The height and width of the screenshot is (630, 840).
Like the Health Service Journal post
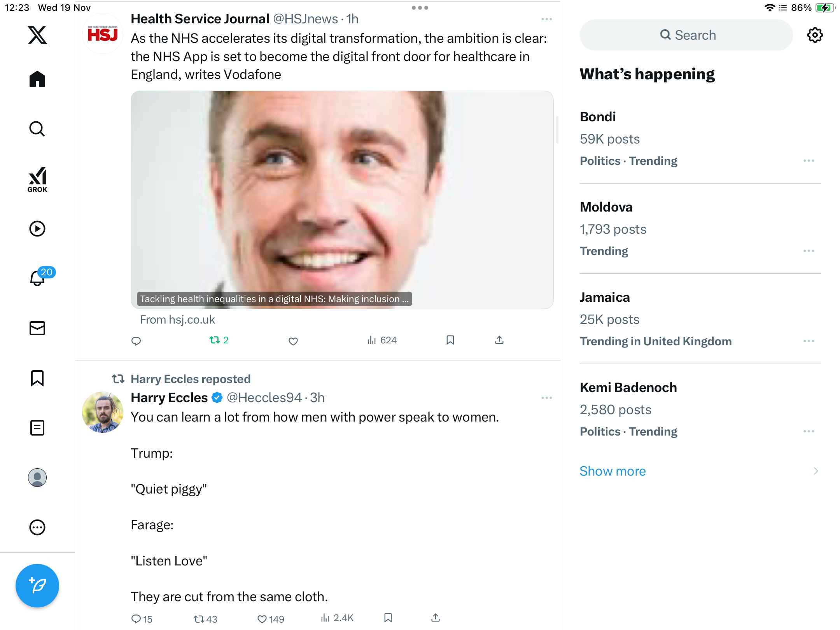coord(293,341)
